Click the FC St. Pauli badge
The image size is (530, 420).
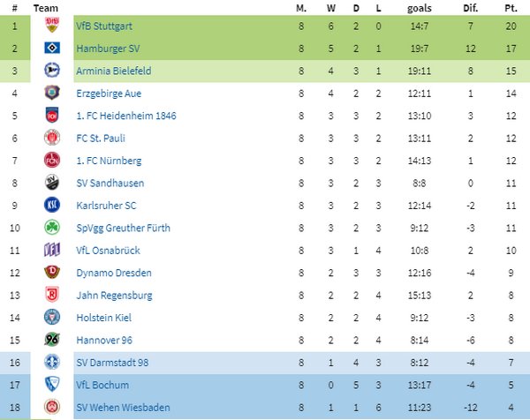tap(52, 138)
